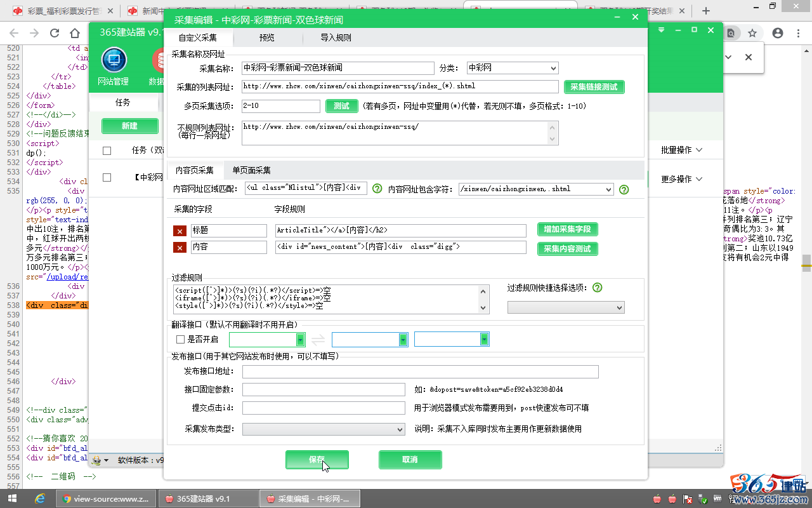Delete the 内容 field row
Image resolution: width=812 pixels, height=508 pixels.
[180, 248]
